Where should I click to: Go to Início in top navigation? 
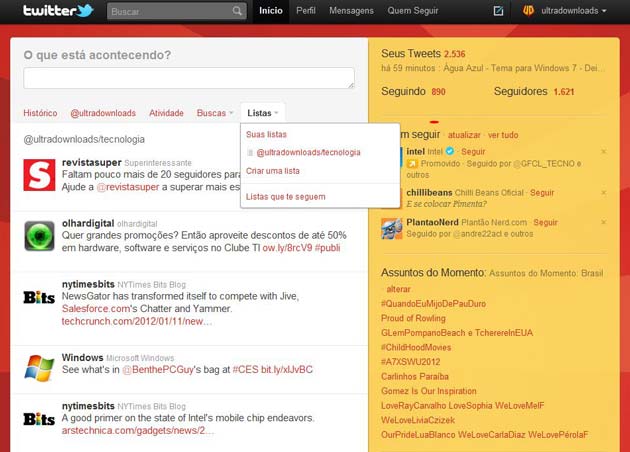click(x=270, y=11)
